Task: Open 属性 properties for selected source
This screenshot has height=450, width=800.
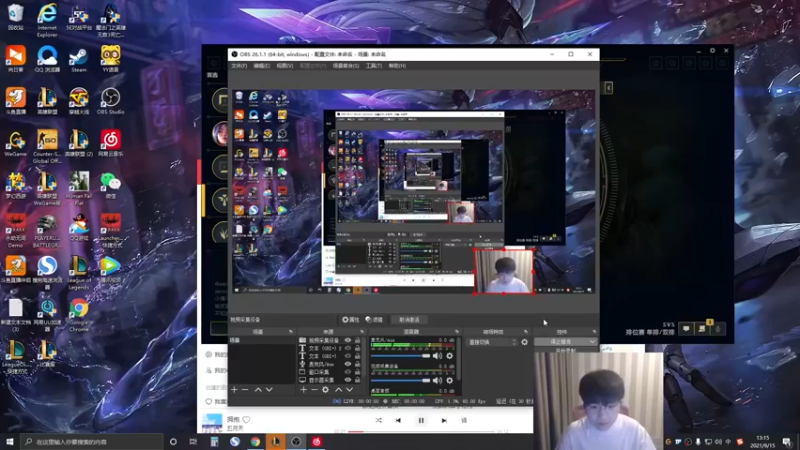Action: click(x=351, y=319)
